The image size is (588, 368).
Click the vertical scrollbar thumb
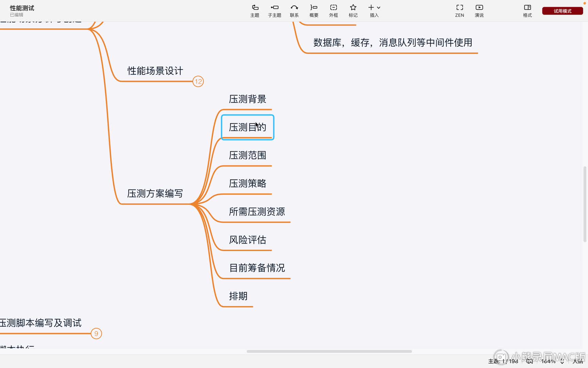585,204
